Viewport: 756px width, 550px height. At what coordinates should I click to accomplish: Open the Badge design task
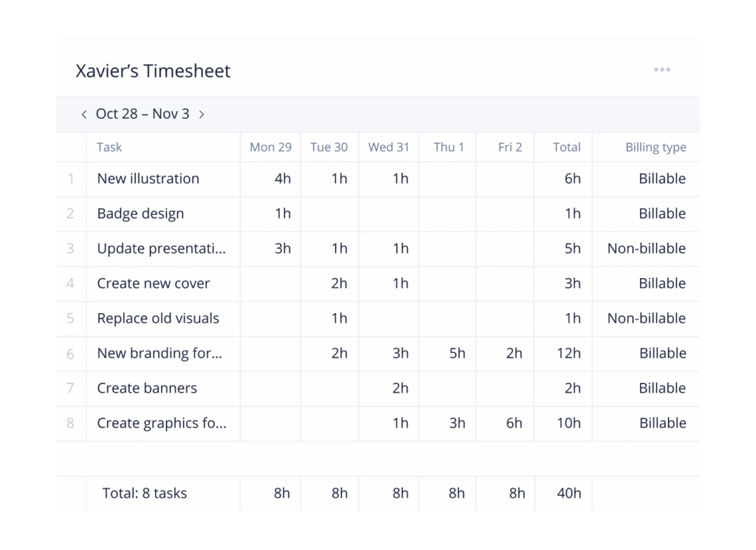click(140, 214)
